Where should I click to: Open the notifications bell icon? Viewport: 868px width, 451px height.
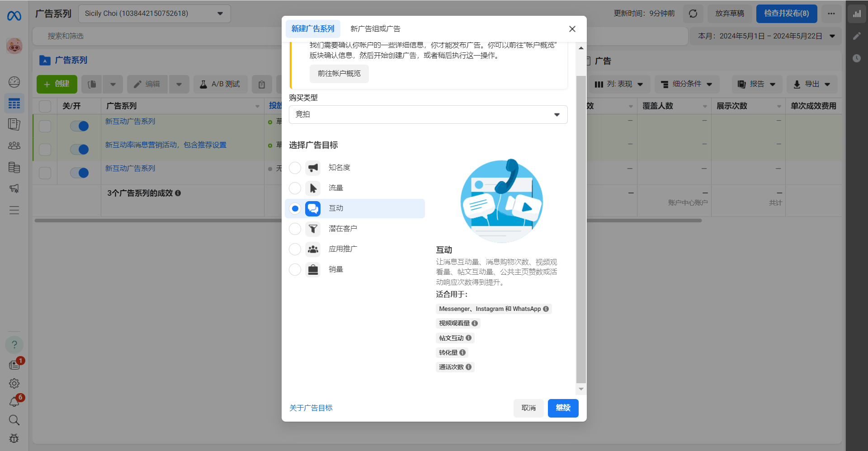(14, 402)
